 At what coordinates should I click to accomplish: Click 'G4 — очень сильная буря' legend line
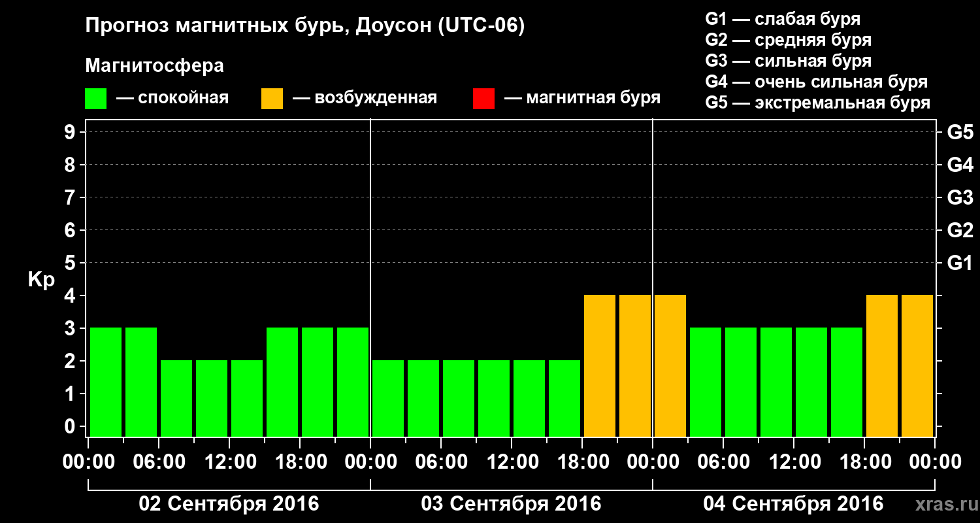[816, 82]
